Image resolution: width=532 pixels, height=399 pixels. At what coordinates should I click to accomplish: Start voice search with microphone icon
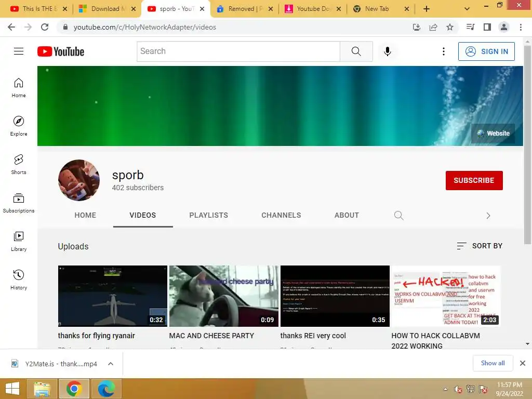click(387, 51)
